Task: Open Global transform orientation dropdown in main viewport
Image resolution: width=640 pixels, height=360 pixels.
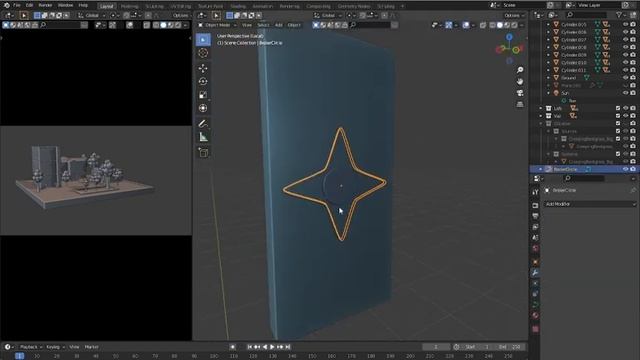Action: point(328,16)
